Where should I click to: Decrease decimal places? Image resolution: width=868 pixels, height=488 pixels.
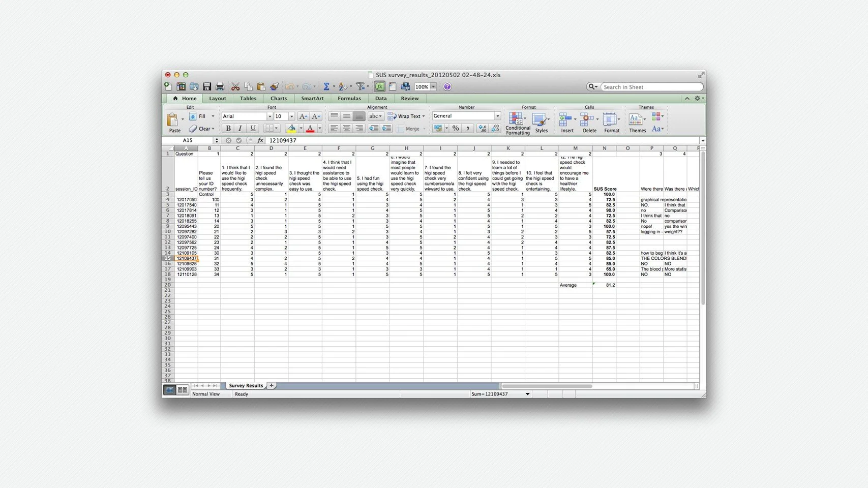pyautogui.click(x=495, y=129)
